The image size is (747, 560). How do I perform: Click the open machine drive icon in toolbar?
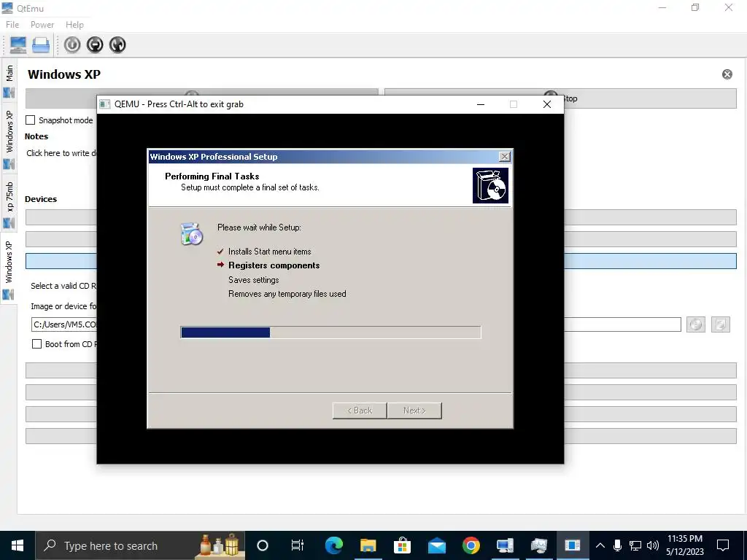point(41,44)
